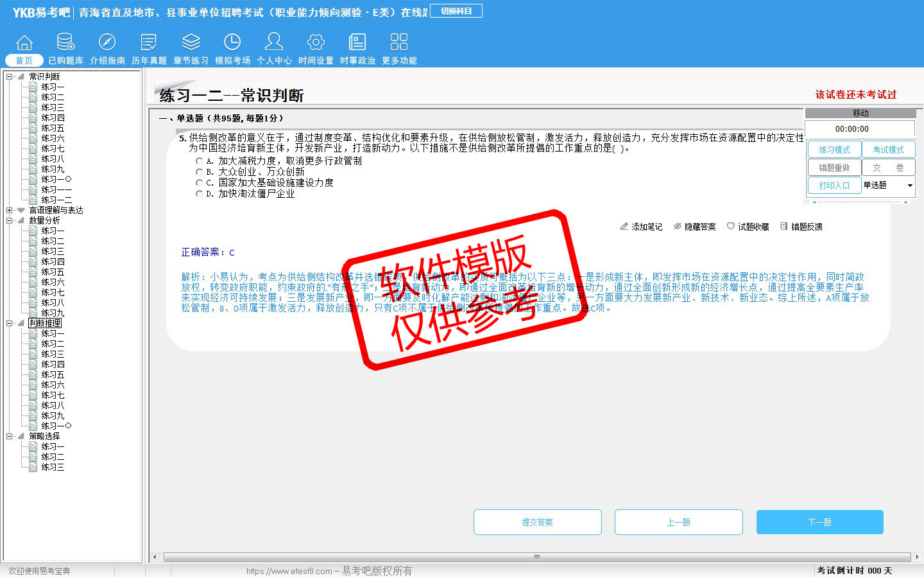Click the page icon of 练习七 under 数量分析
Viewport: 924px width, 578px height.
point(33,292)
